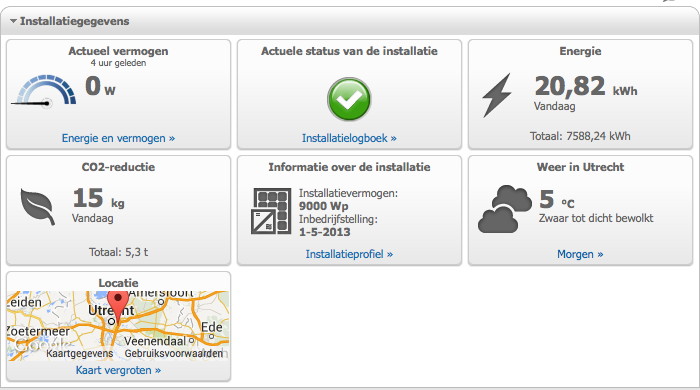This screenshot has width=700, height=390.
Task: Click the cloudy weather icon
Action: click(x=505, y=209)
